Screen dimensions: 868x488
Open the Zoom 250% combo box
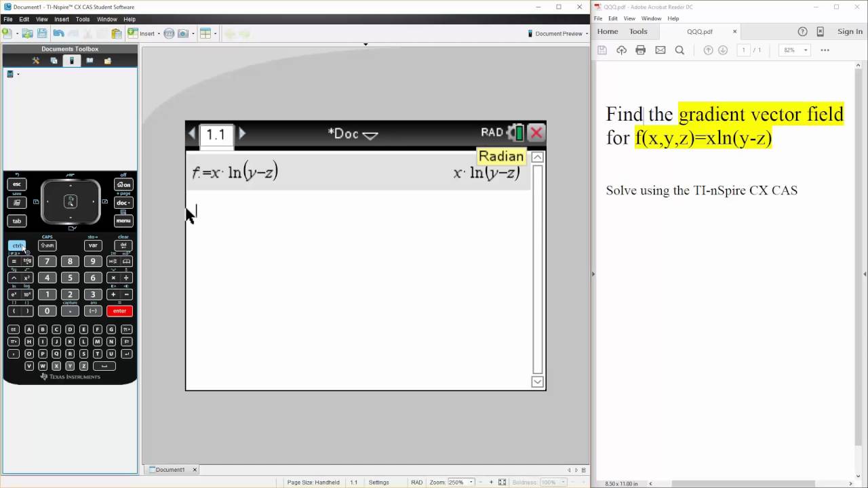click(461, 482)
